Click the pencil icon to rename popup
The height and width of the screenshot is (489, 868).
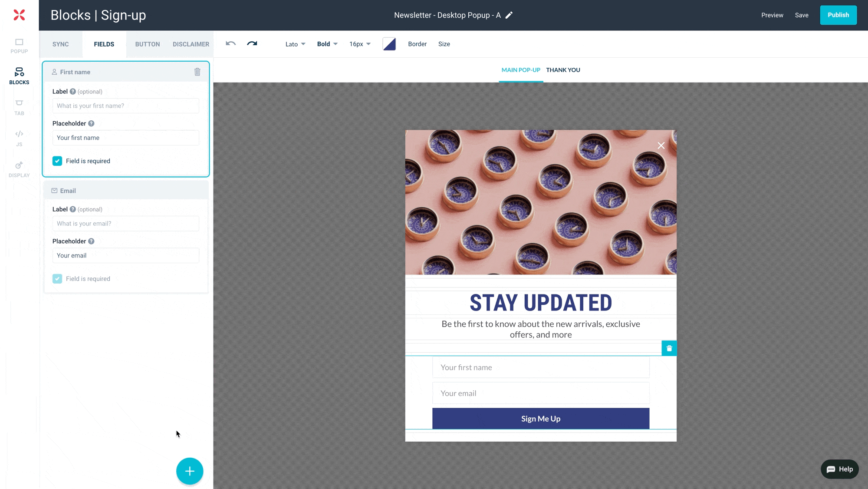coord(509,15)
